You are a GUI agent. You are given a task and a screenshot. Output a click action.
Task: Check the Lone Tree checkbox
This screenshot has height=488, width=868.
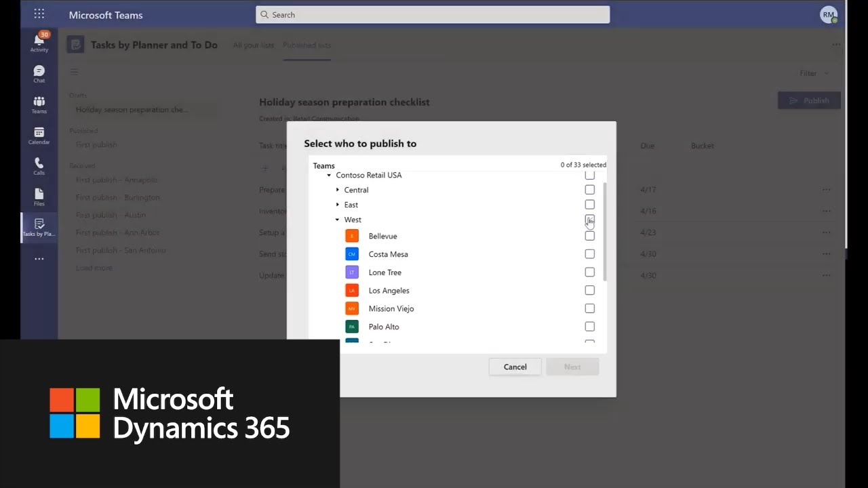click(x=589, y=272)
